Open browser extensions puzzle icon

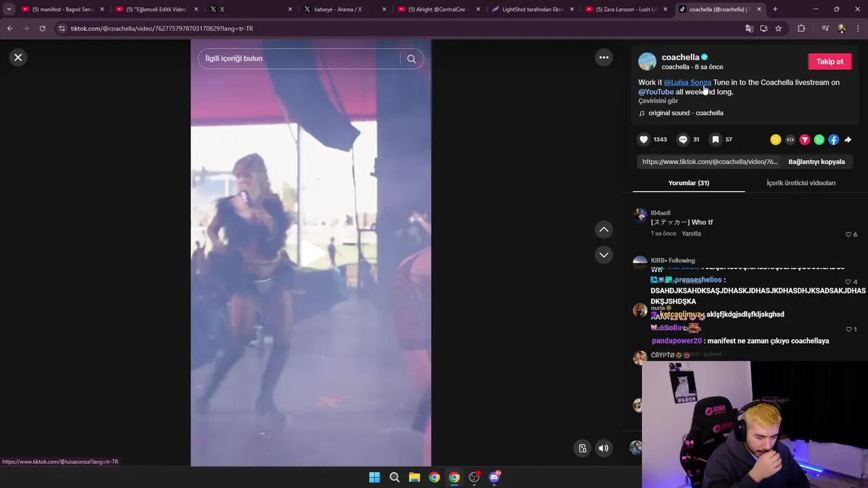click(x=802, y=28)
